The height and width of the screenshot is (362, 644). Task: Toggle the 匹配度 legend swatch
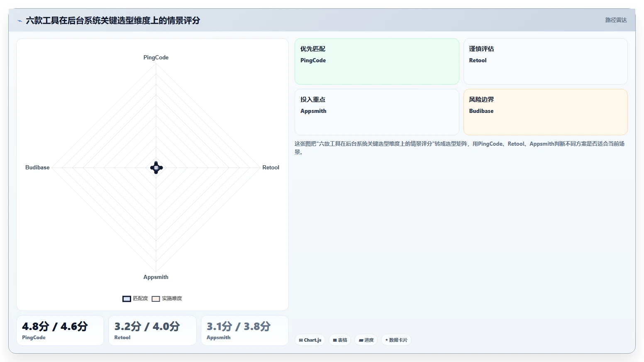(127, 298)
